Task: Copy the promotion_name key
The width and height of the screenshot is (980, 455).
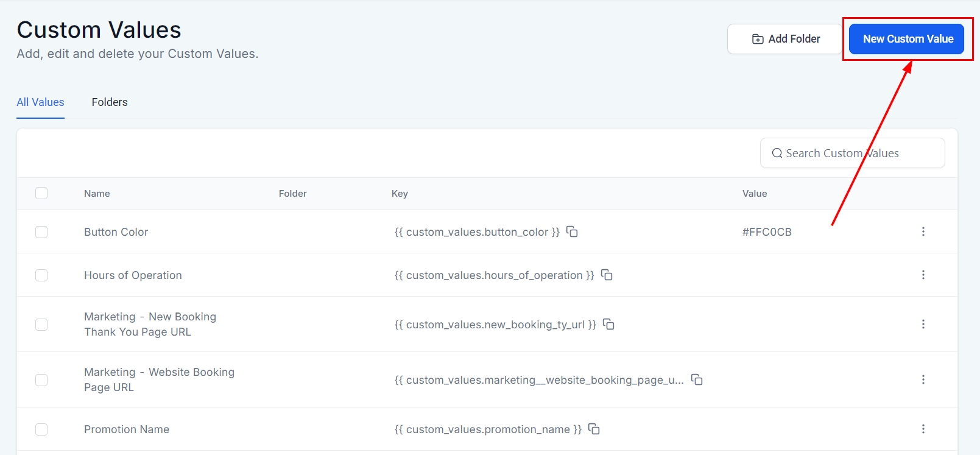Action: point(594,429)
